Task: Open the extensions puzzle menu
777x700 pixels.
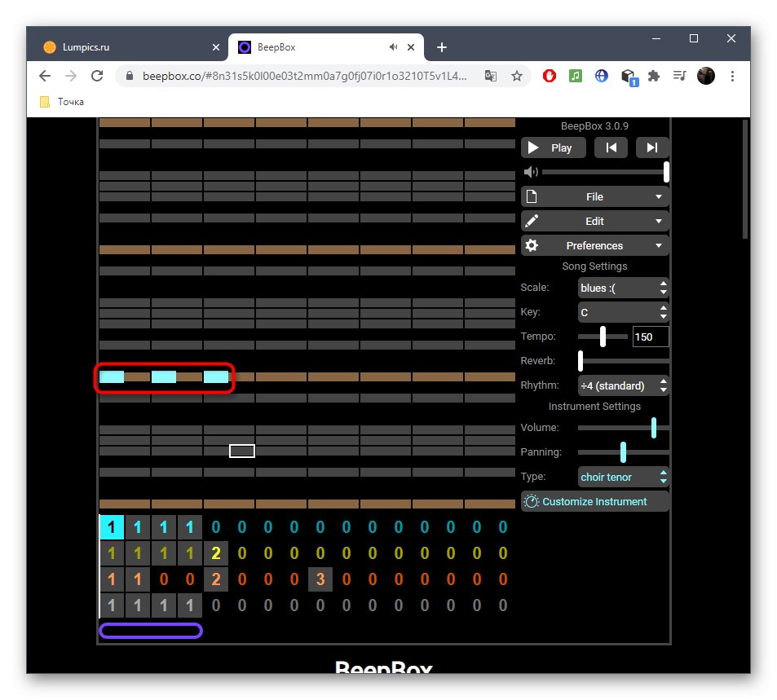Action: tap(654, 76)
